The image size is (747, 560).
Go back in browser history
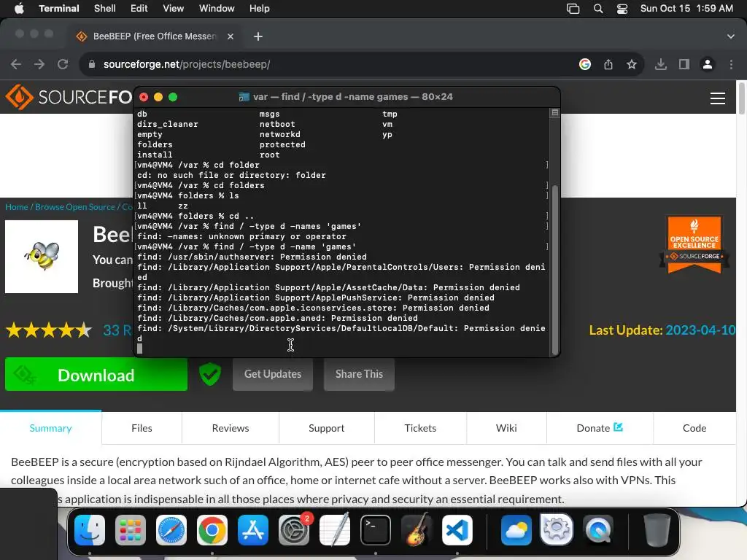coord(16,64)
